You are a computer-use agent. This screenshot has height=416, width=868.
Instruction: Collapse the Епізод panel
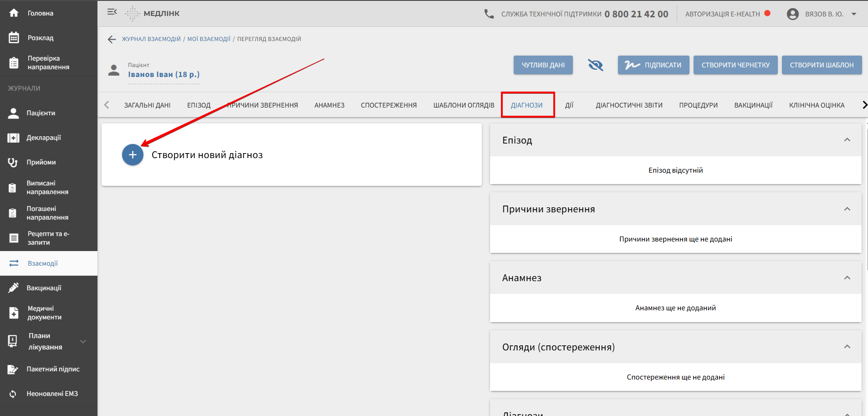pos(847,140)
